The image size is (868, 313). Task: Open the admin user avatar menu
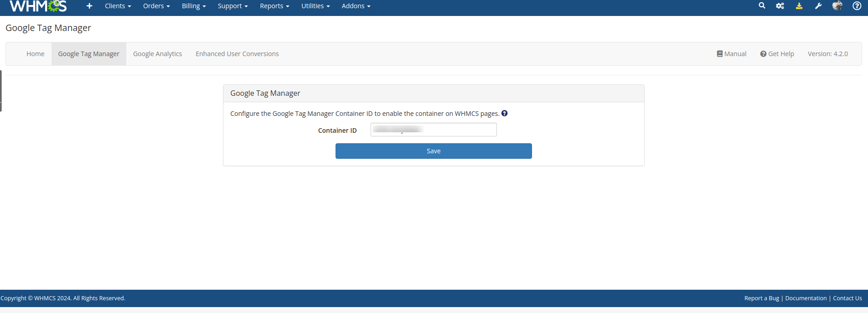tap(837, 5)
